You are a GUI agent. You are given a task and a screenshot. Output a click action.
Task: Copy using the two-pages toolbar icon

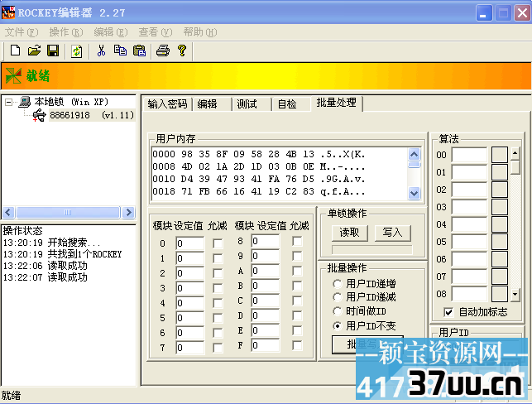click(120, 50)
